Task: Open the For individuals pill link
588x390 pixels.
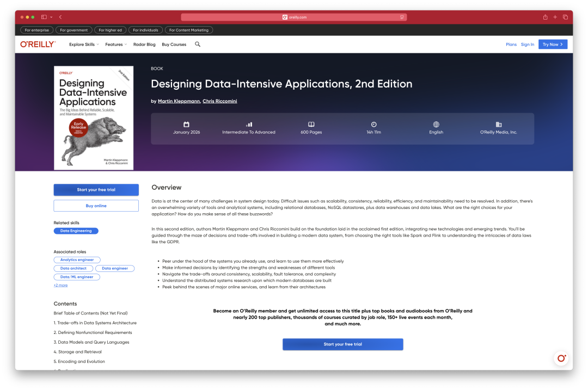Action: click(145, 30)
